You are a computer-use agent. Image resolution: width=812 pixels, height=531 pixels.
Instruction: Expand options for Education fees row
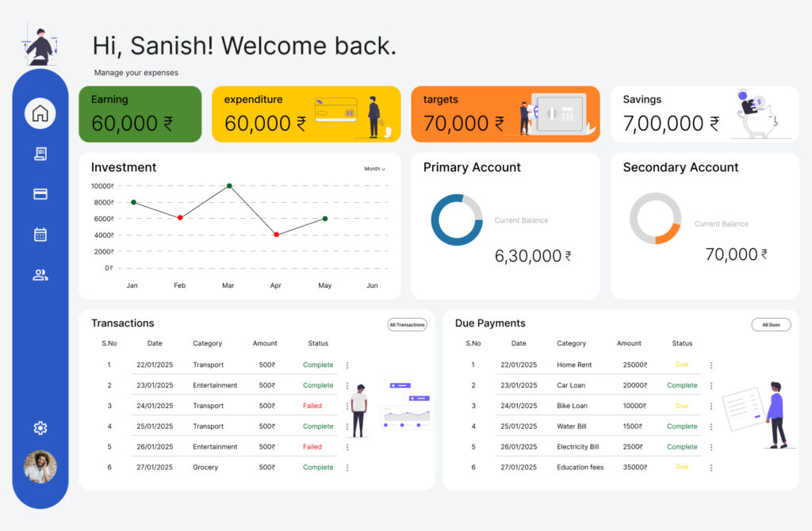click(710, 468)
